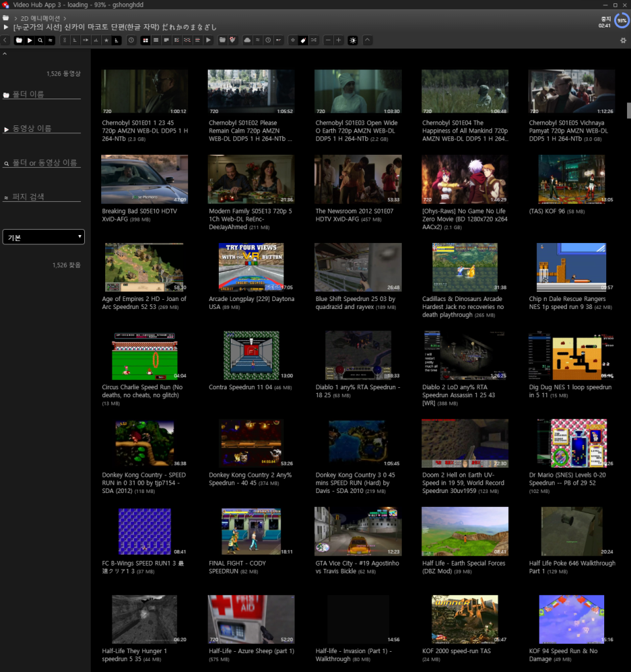Click the hub folder icon in breadcrumb
Image resolution: width=631 pixels, height=672 pixels.
point(6,18)
